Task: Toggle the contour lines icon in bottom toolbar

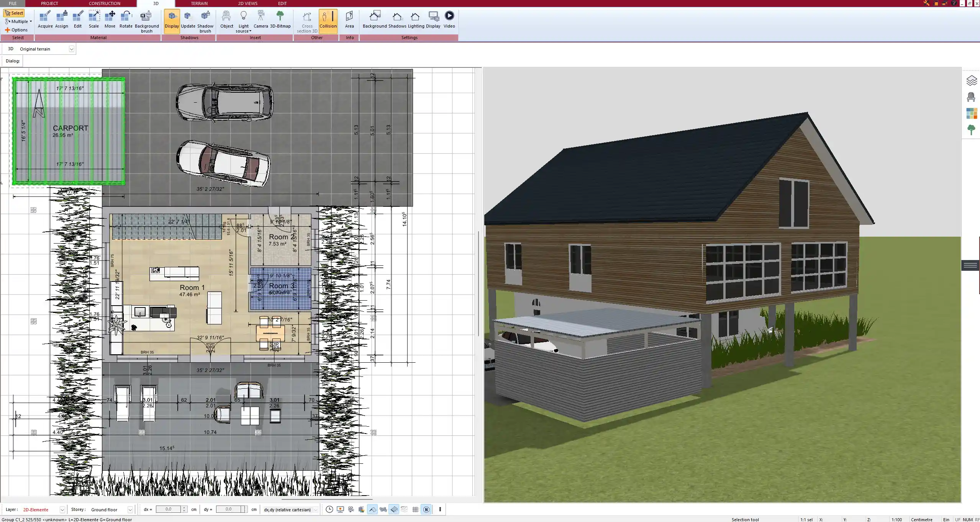Action: click(404, 509)
